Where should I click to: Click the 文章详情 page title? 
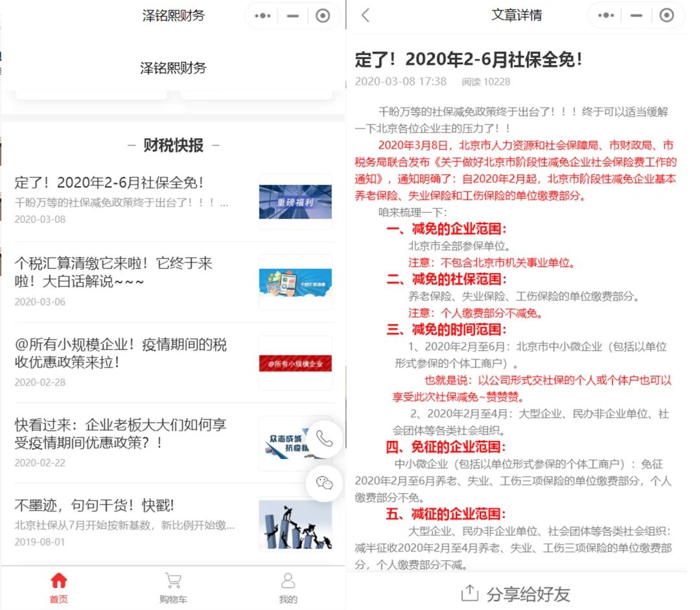click(x=517, y=15)
